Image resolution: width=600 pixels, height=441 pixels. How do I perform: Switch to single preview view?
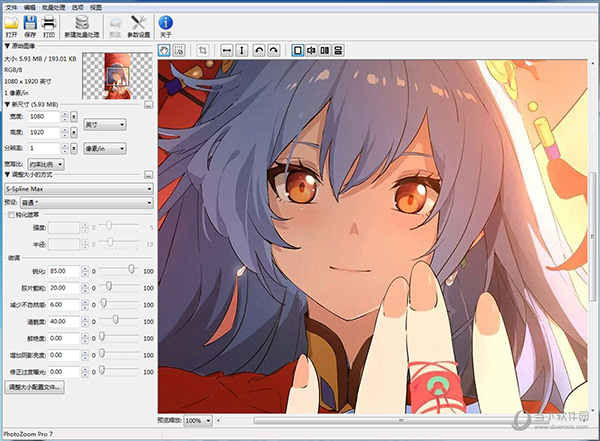coord(298,50)
